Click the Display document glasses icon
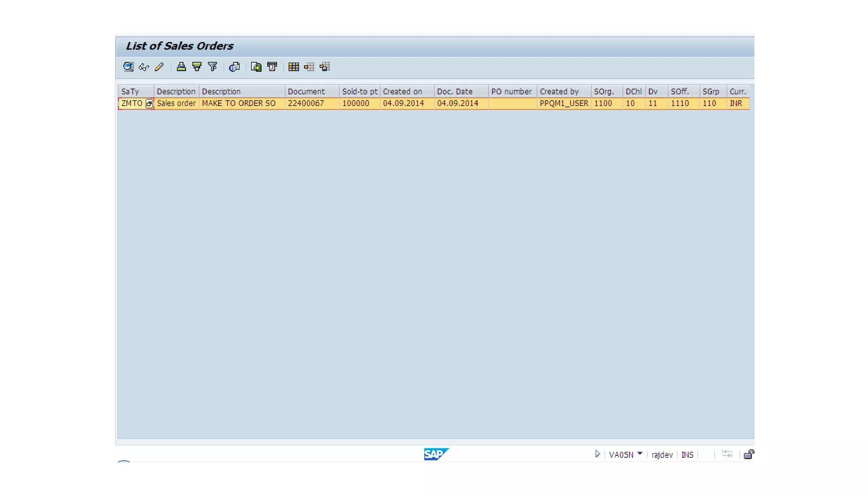The width and height of the screenshot is (868, 496). (144, 67)
